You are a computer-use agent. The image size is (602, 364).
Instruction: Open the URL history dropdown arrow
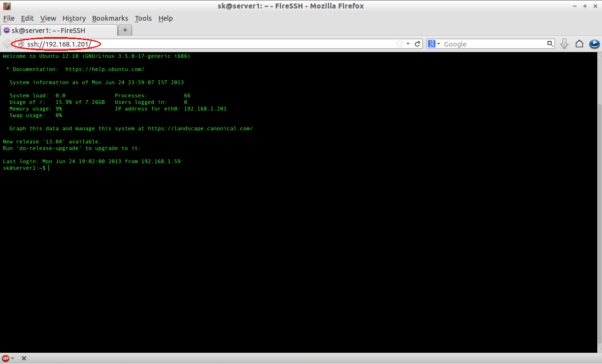(408, 44)
